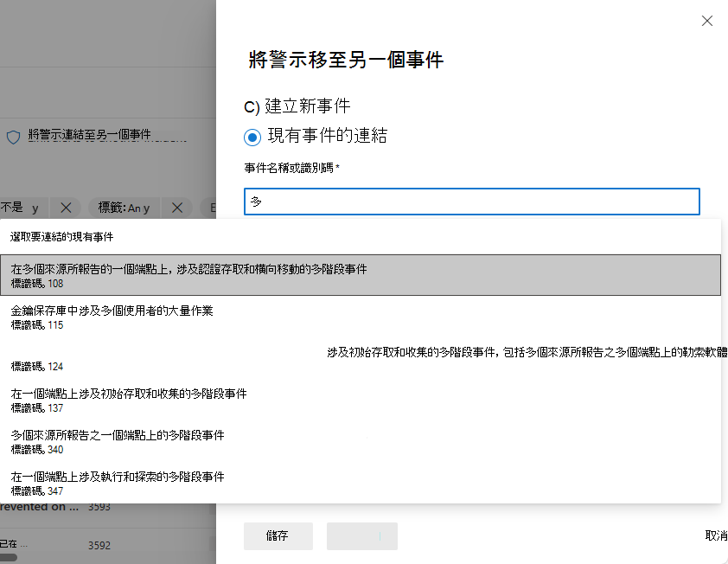The width and height of the screenshot is (728, 564).
Task: Click the blank button next to 儲存
Action: (362, 536)
